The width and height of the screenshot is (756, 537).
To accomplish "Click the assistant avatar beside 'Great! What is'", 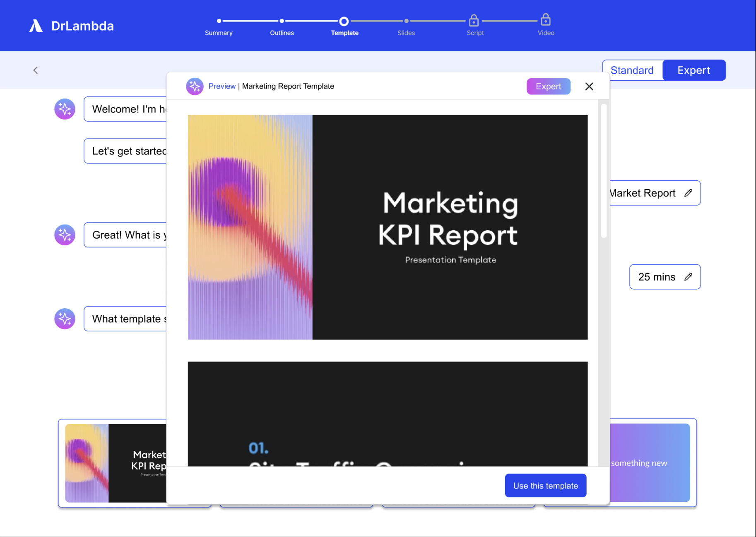I will [x=65, y=235].
